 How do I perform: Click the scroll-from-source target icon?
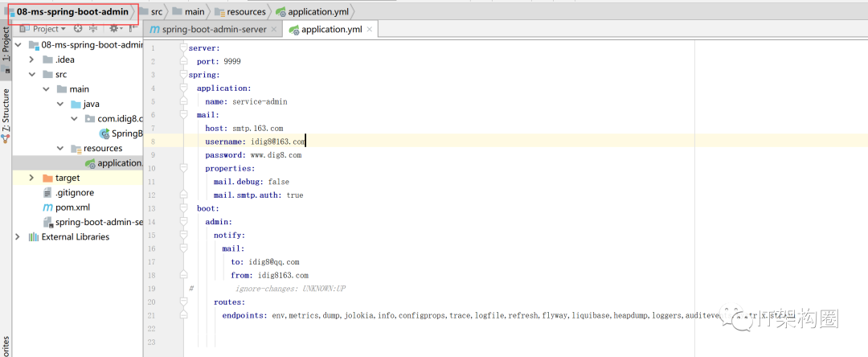pyautogui.click(x=78, y=28)
